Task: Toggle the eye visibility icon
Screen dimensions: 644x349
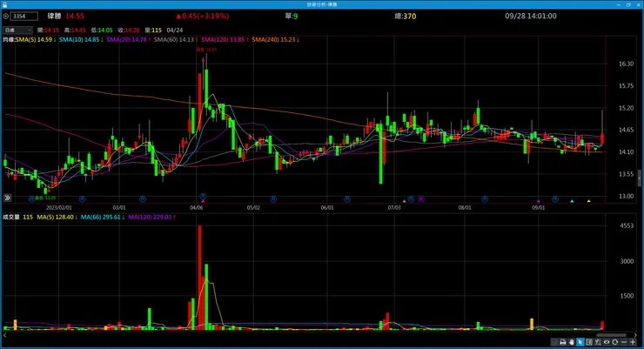Action: 607,342
